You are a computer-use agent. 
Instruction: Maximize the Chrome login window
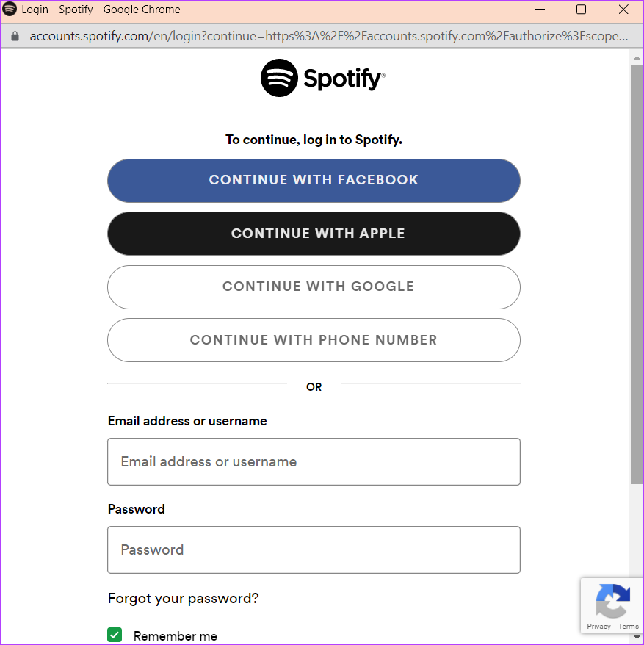[581, 10]
